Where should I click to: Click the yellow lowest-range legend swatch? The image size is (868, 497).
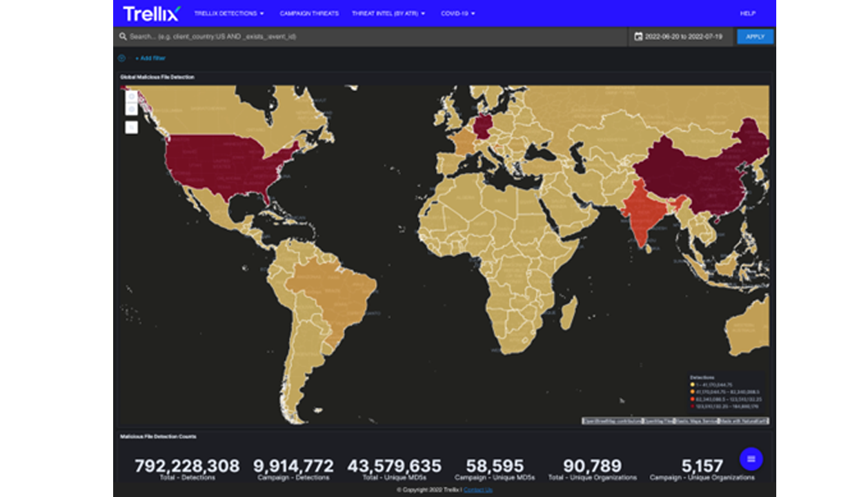692,384
